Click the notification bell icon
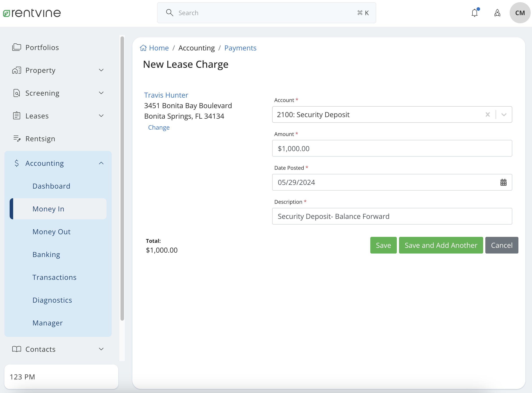Image resolution: width=532 pixels, height=393 pixels. (474, 13)
